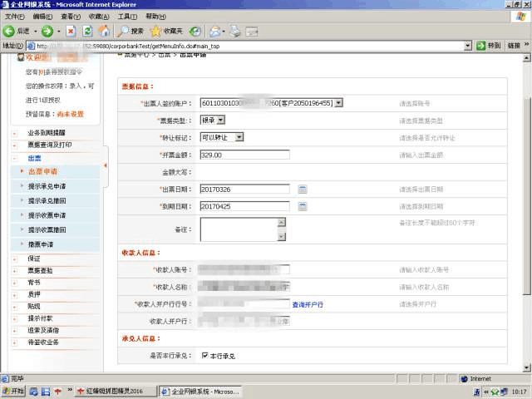This screenshot has height=399, width=532.
Task: Go to Home page icon
Action: pyautogui.click(x=104, y=32)
